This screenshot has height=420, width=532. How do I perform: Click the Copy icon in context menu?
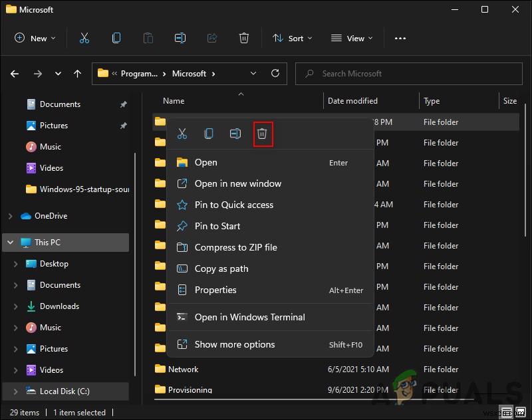pos(209,134)
